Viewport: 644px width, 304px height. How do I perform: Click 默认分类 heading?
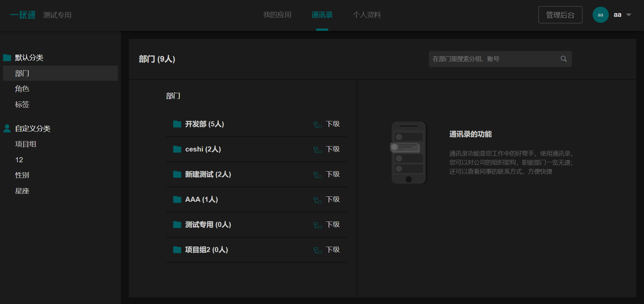(29, 58)
